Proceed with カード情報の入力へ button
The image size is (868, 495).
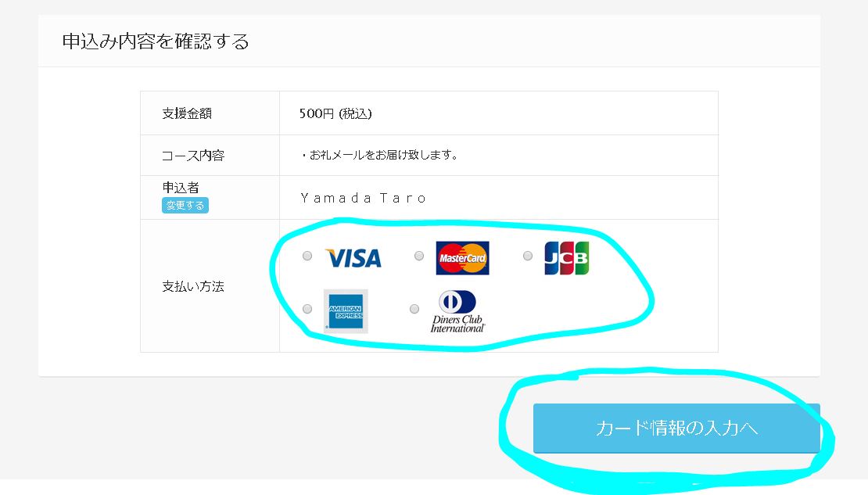pos(676,428)
